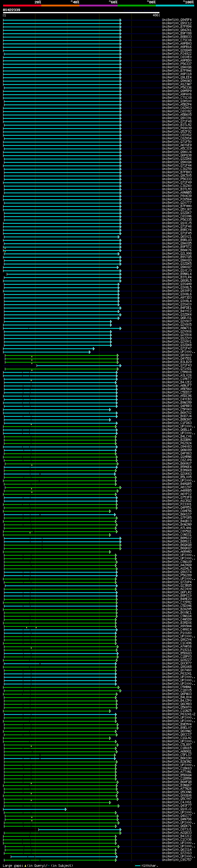Click the cyan ~100% identity legend bar

[x=175, y=6]
